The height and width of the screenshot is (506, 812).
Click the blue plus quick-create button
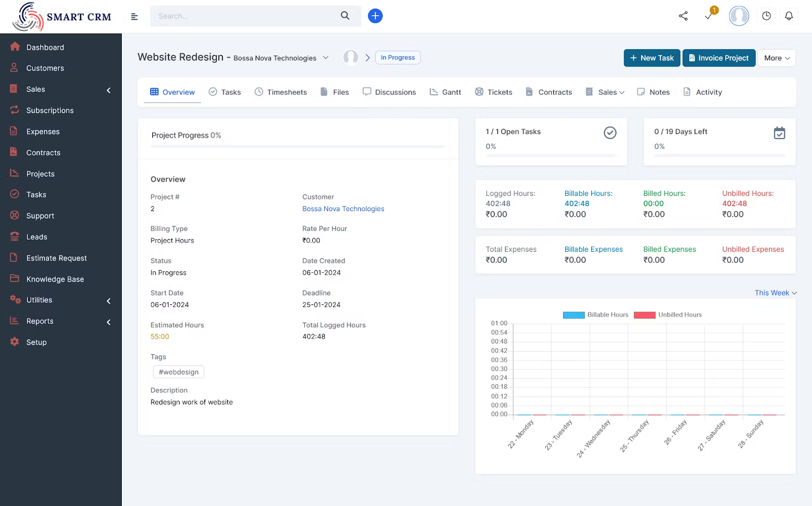point(375,16)
